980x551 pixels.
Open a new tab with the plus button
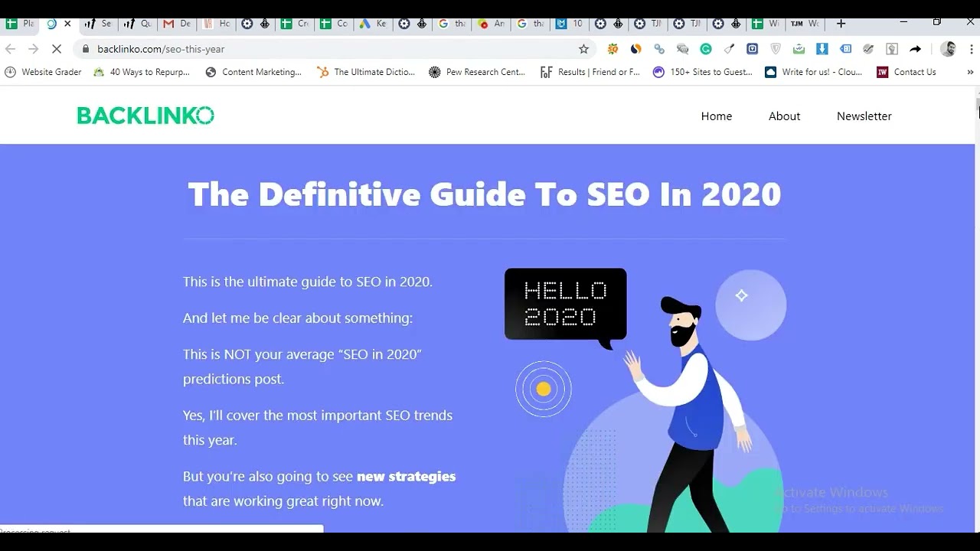coord(841,24)
